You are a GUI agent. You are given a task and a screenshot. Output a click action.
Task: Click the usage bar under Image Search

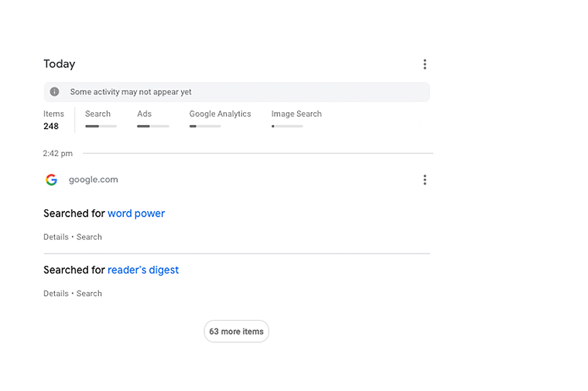pos(287,126)
